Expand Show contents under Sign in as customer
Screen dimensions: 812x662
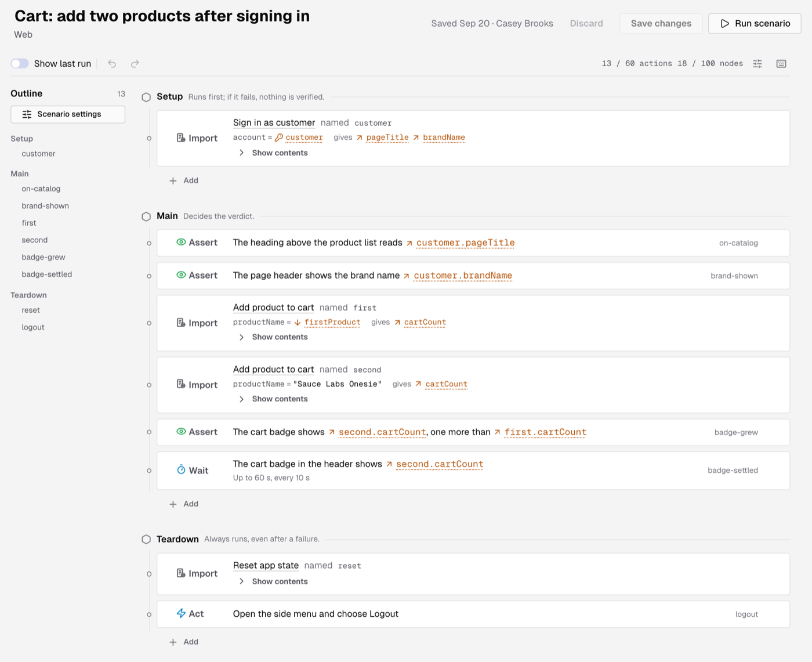(x=273, y=153)
